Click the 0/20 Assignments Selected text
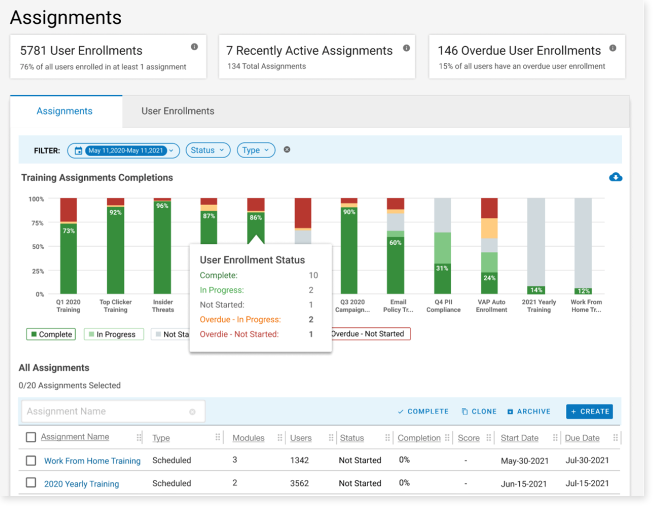The height and width of the screenshot is (510, 657). click(70, 386)
